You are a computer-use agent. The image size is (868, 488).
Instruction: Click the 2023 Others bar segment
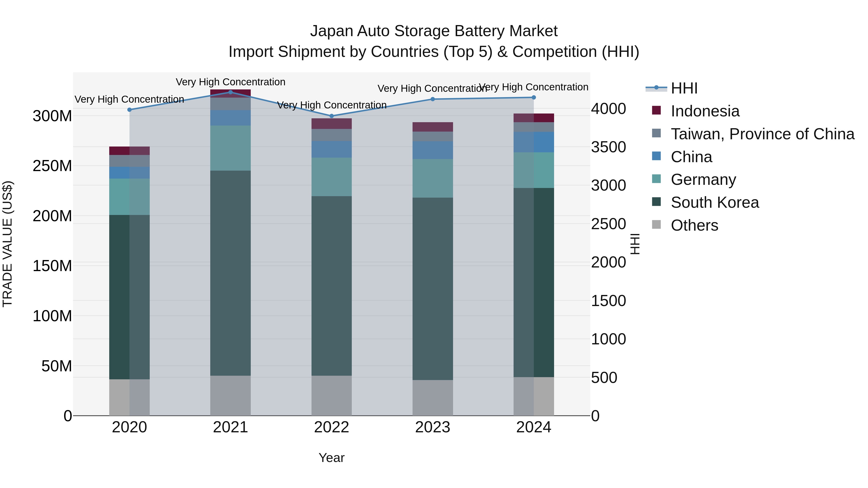pyautogui.click(x=433, y=398)
